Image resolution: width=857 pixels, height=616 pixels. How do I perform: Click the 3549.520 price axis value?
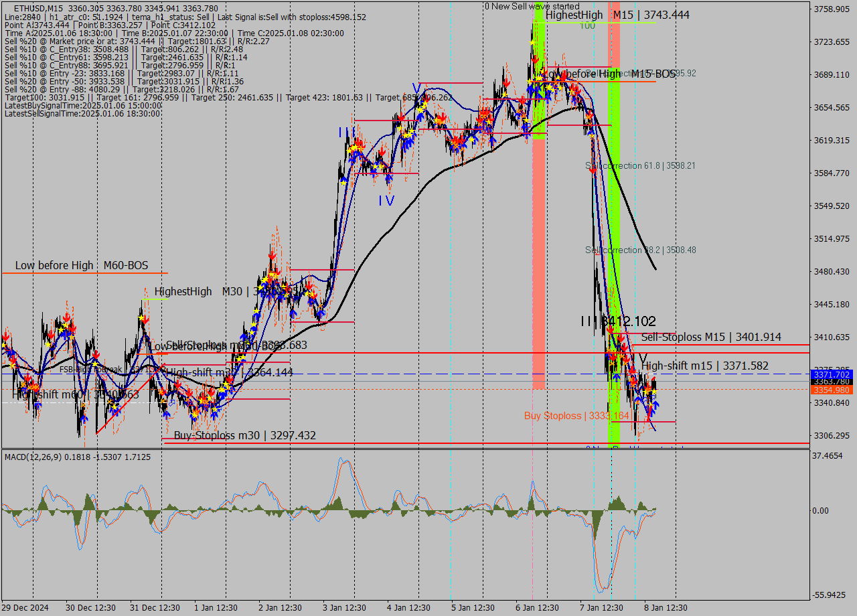pyautogui.click(x=831, y=206)
